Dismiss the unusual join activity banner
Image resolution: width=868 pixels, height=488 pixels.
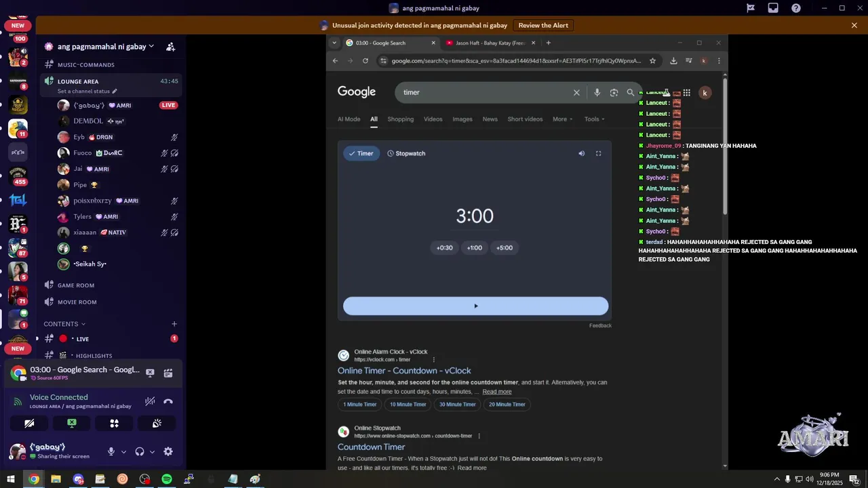click(x=854, y=25)
